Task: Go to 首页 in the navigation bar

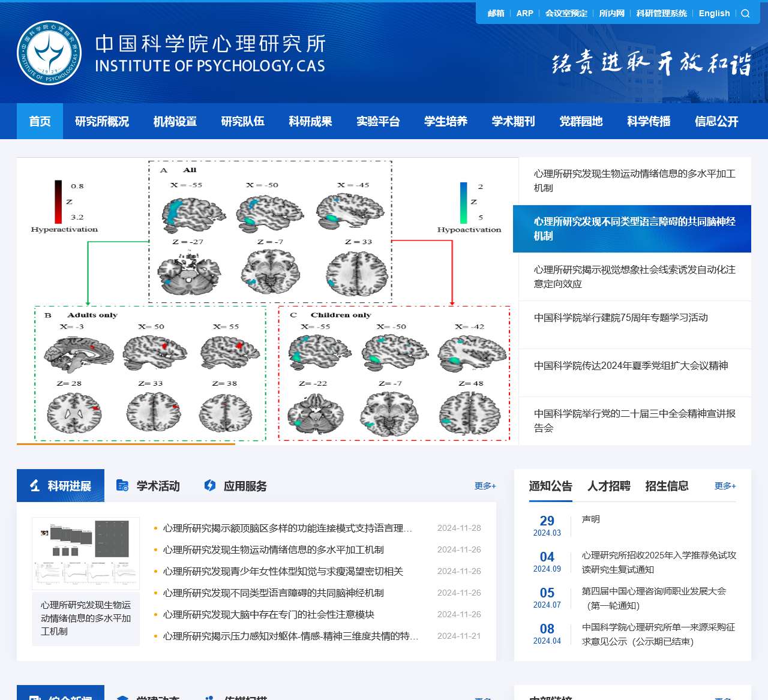Action: 40,121
